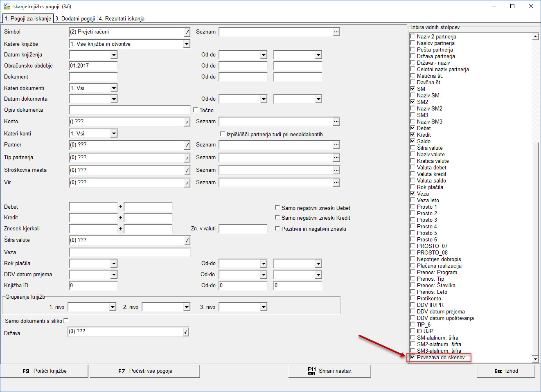Uncheck Povezava do skenov column
Viewport: 541px width, 392px height.
pos(413,357)
